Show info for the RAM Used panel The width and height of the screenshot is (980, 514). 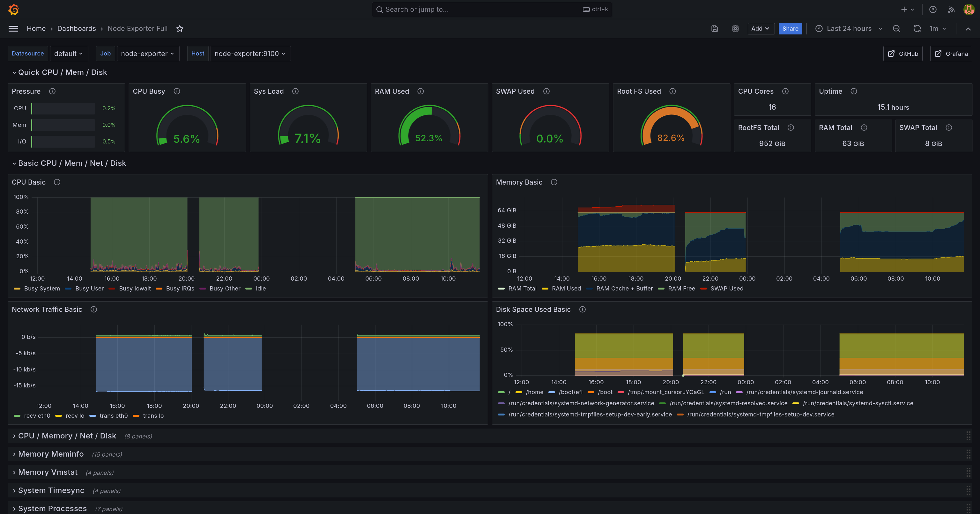pyautogui.click(x=420, y=91)
